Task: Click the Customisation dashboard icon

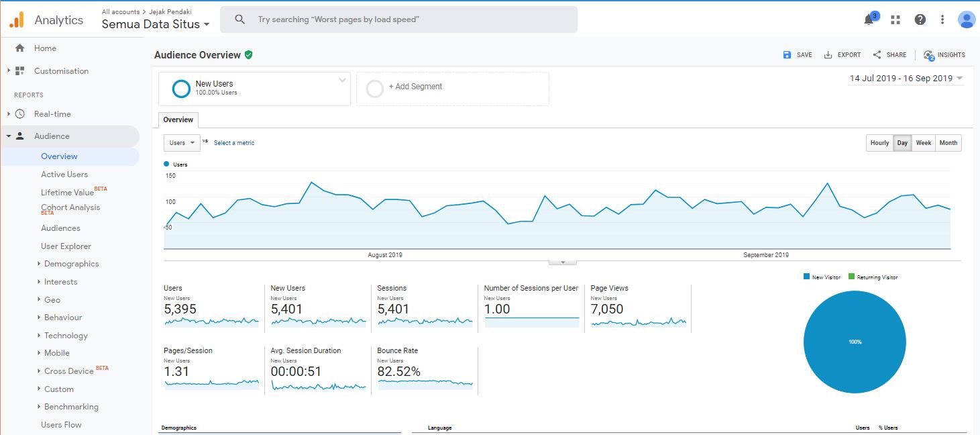Action: coord(20,71)
